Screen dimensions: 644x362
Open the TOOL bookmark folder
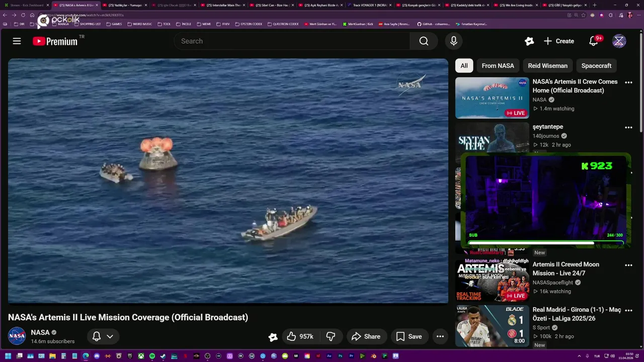pos(165,24)
